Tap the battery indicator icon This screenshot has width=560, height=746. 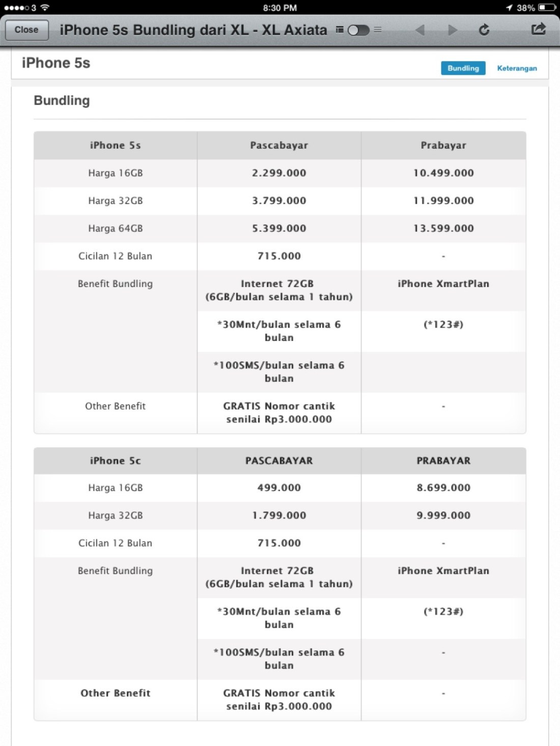547,7
